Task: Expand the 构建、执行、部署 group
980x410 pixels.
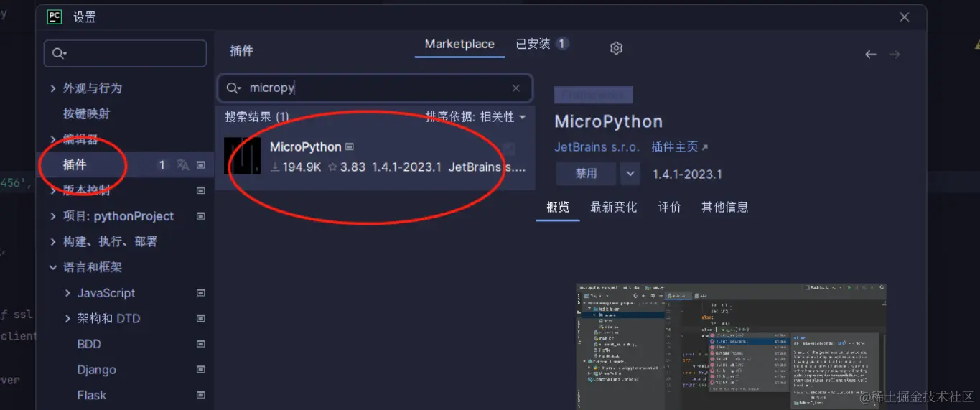Action: pyautogui.click(x=53, y=242)
